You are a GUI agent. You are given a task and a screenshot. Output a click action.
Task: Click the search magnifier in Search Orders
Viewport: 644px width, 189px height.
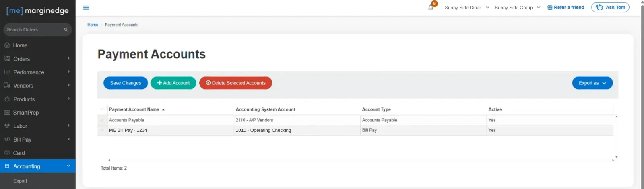coord(66,29)
